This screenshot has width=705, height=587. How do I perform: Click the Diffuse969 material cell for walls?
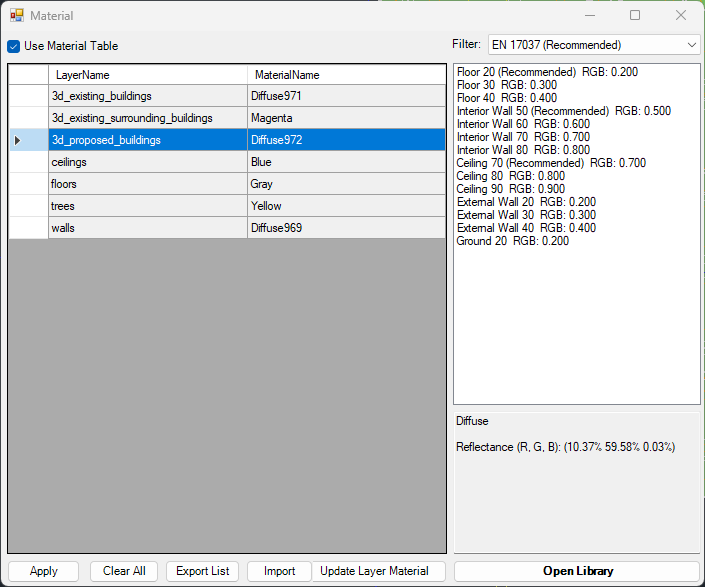tap(345, 228)
